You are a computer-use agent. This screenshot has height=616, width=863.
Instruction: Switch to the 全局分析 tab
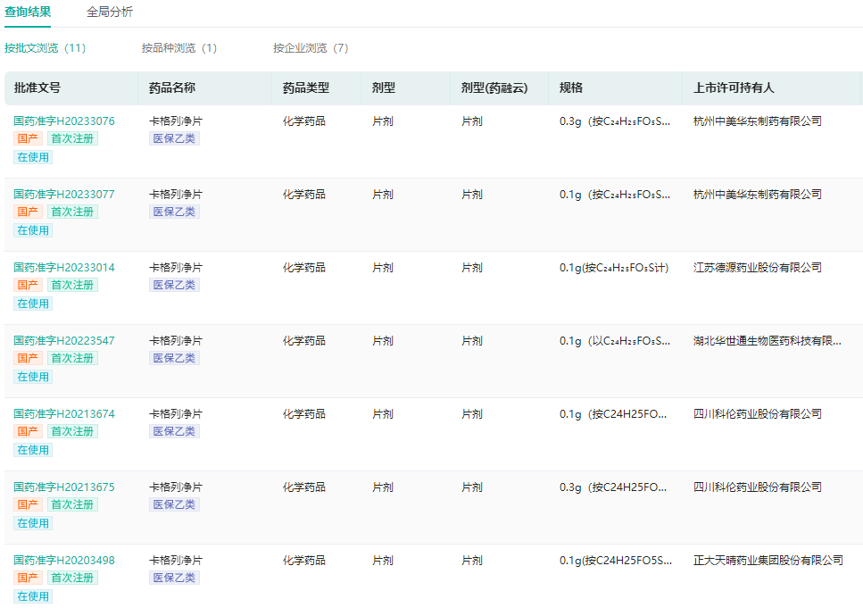click(110, 12)
